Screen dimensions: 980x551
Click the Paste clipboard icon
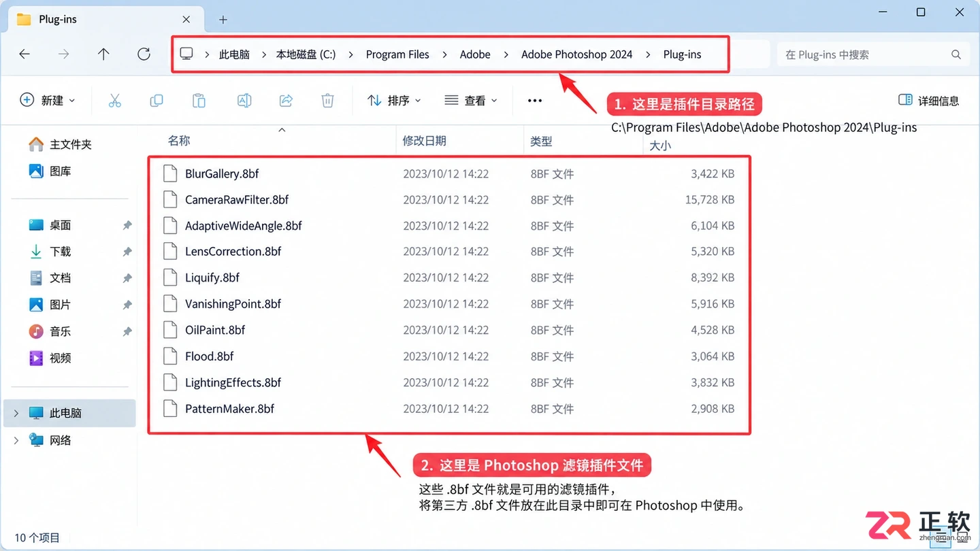pos(199,101)
